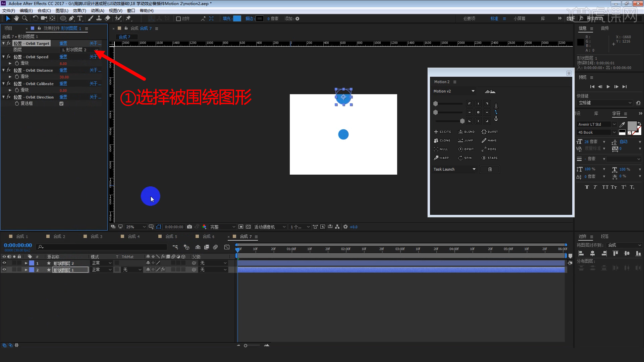Click 重置 to reset Orbit Speed
Image resolution: width=644 pixels, height=362 pixels.
click(x=63, y=57)
